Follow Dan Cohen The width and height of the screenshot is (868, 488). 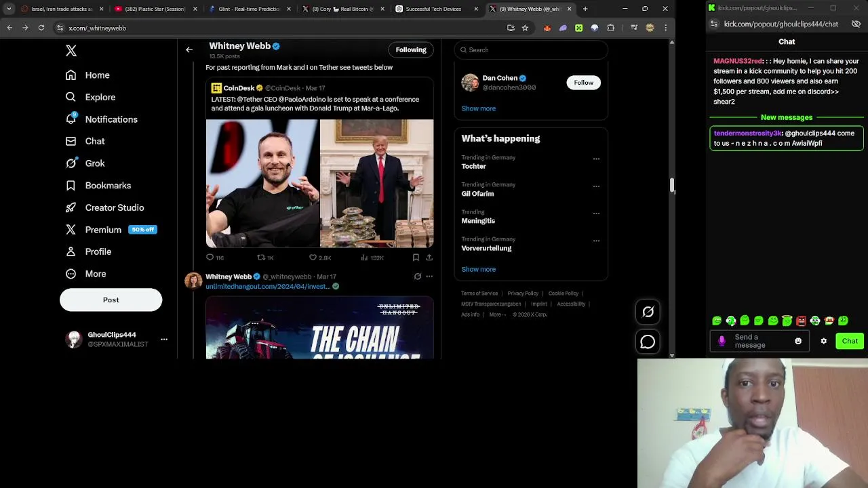pos(583,83)
